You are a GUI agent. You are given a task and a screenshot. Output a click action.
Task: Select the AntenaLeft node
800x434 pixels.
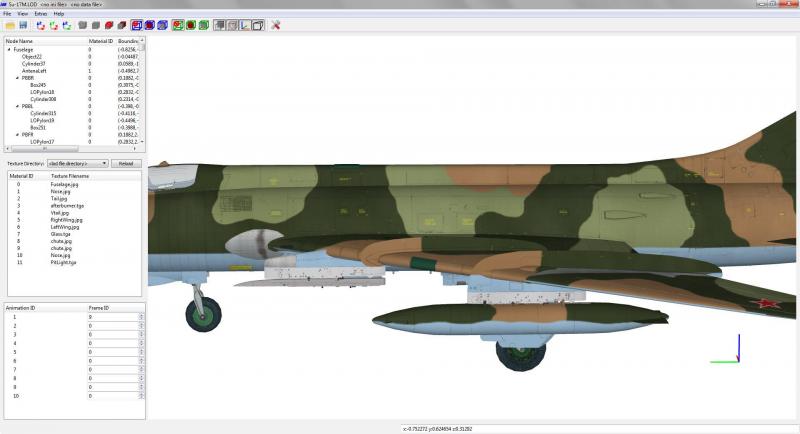point(34,71)
